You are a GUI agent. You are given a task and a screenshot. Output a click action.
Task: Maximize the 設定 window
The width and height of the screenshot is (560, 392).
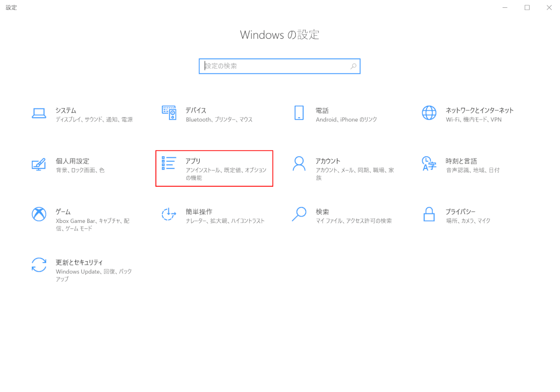point(527,7)
